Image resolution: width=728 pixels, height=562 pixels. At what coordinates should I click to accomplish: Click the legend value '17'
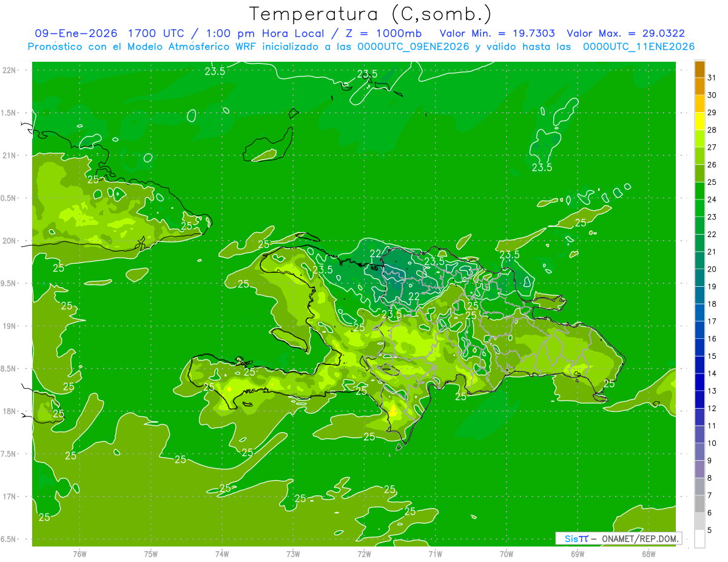pos(712,321)
